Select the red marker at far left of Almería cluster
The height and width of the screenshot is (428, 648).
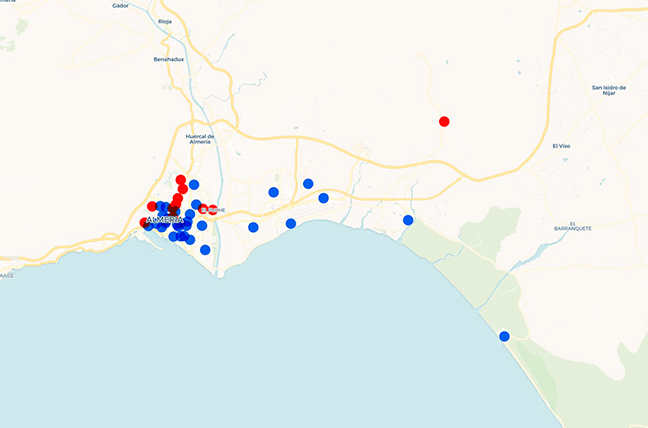(x=144, y=223)
